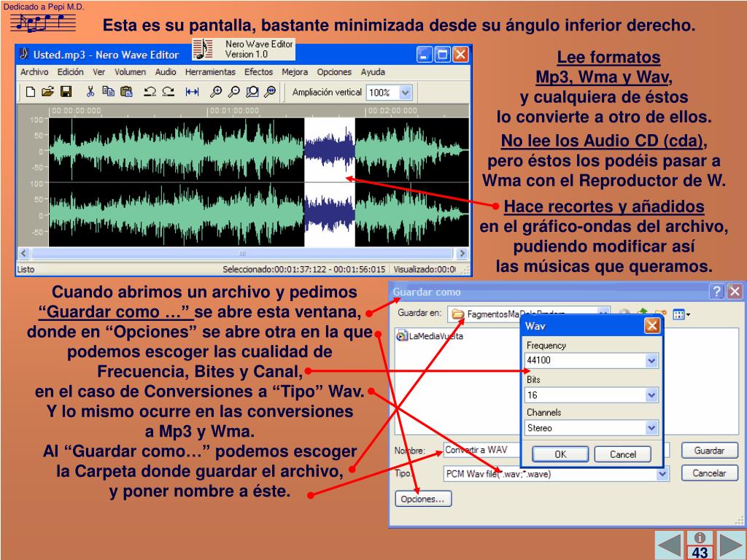747x560 pixels.
Task: Click the Listo status text
Action: coord(26,269)
